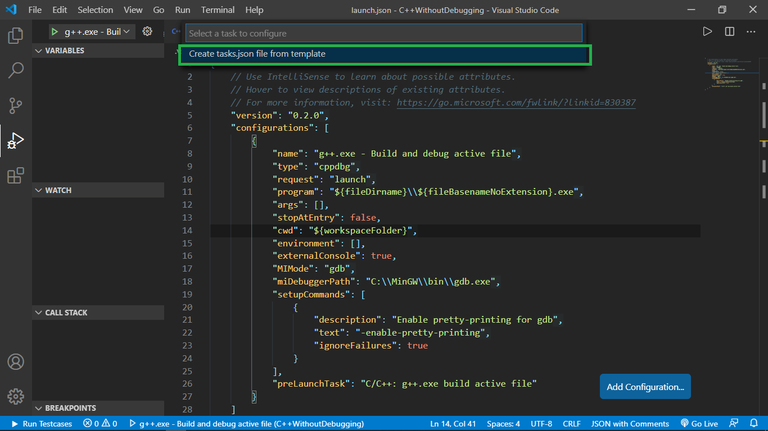Collapse the CALL STACK section

coord(66,313)
